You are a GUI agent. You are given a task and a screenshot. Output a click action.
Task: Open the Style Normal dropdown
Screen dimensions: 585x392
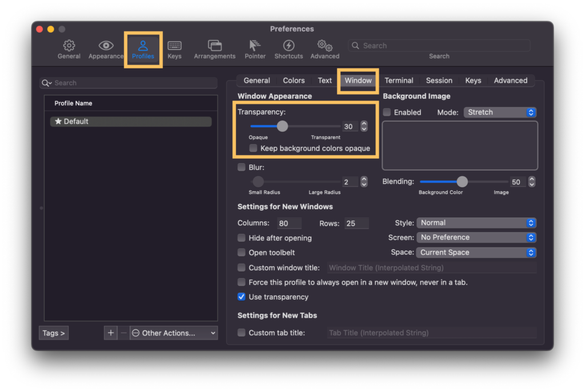point(476,223)
